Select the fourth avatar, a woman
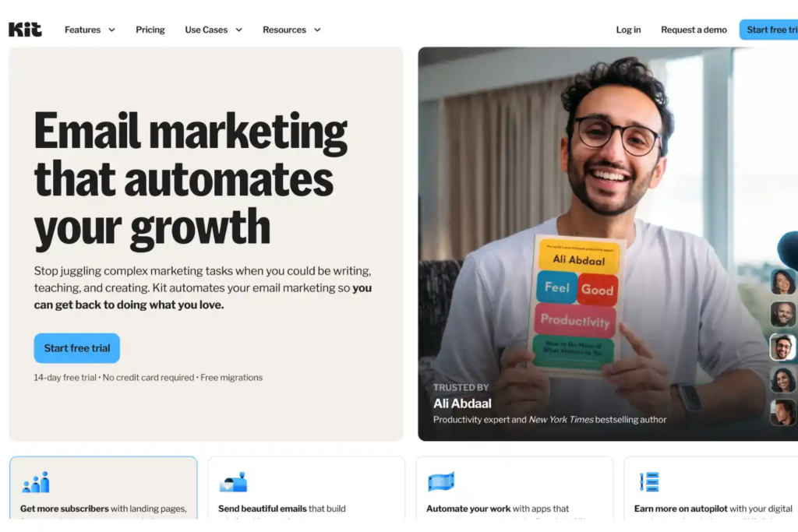This screenshot has height=532, width=798. tap(782, 379)
